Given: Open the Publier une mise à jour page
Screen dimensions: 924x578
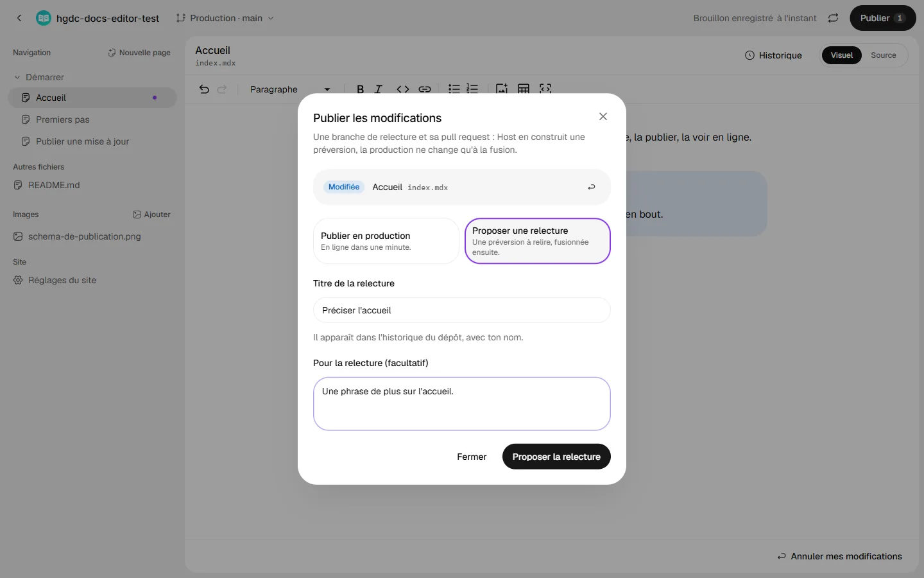Looking at the screenshot, I should click(92, 141).
